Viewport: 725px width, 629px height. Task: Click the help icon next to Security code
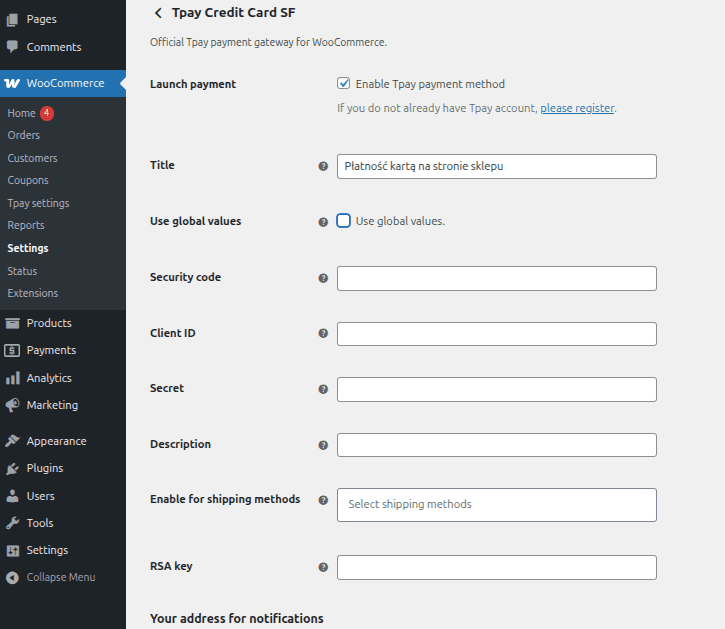(x=323, y=278)
